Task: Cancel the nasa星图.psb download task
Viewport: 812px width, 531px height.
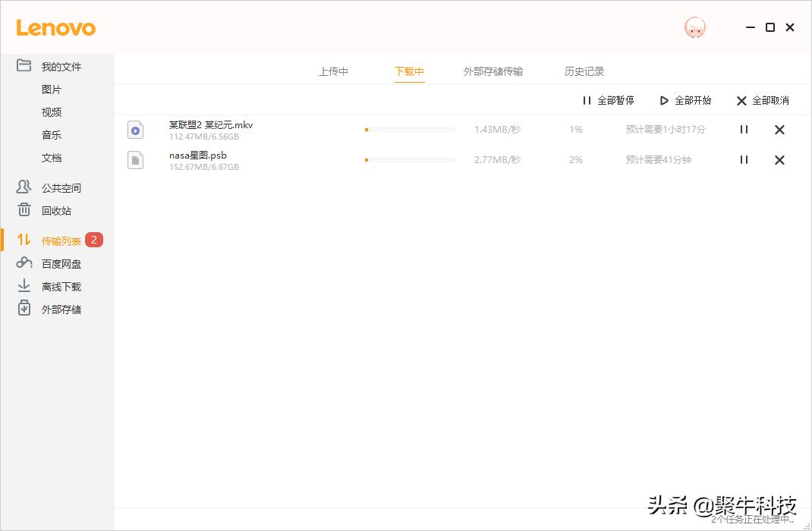Action: [779, 160]
